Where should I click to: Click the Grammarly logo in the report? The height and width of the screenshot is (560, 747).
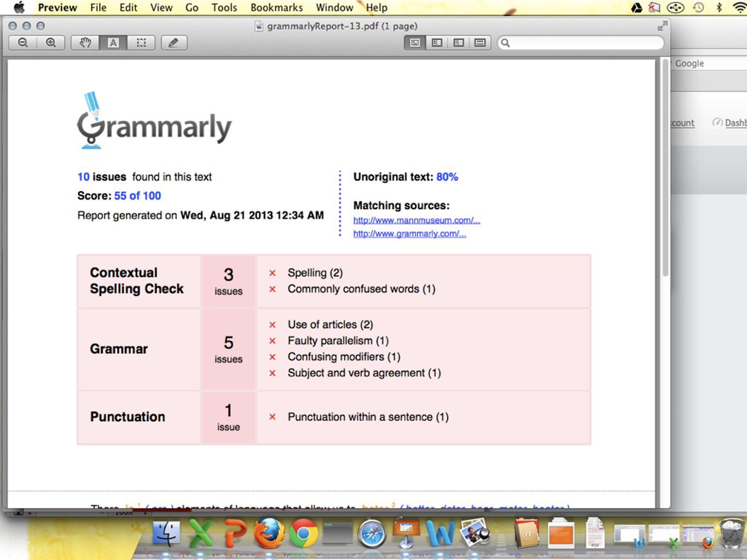pos(154,120)
